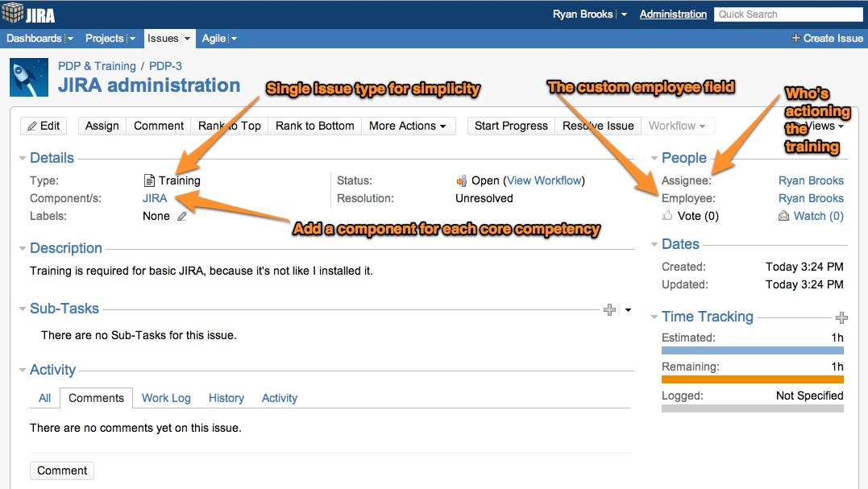
Task: Click the pencil icon next to Labels
Action: click(x=182, y=216)
